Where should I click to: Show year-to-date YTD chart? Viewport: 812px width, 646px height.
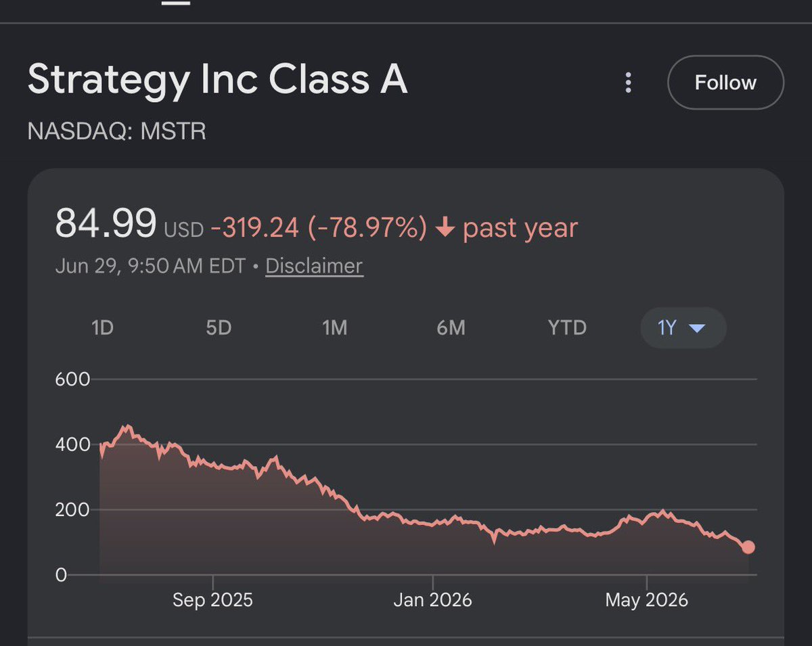coord(567,328)
